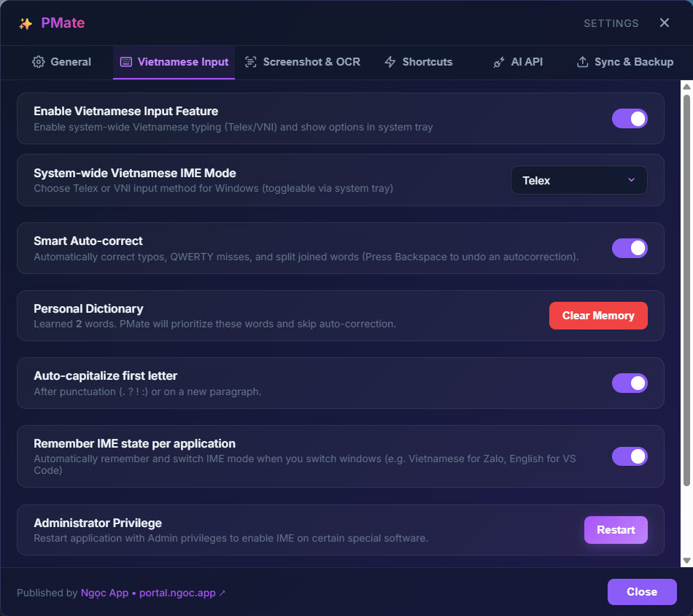Click the scrollbar up arrow
The width and height of the screenshot is (693, 616).
click(x=686, y=87)
